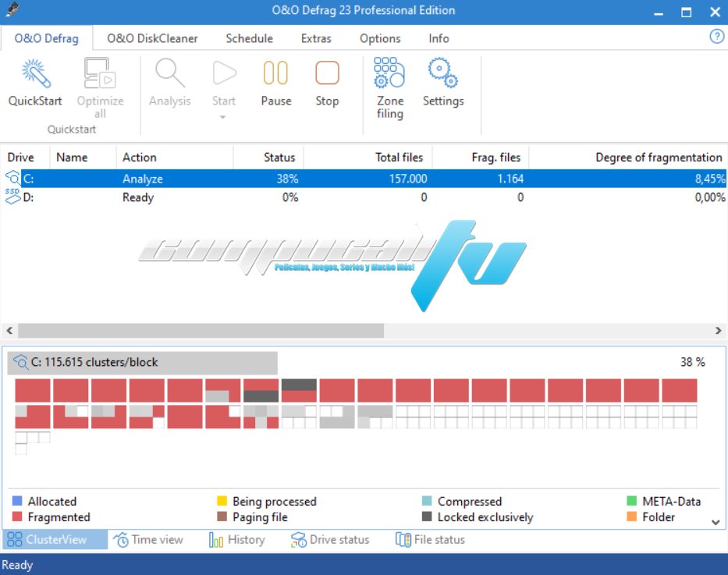Click the 115.615 clusters/block label
Image resolution: width=728 pixels, height=575 pixels.
coord(94,362)
